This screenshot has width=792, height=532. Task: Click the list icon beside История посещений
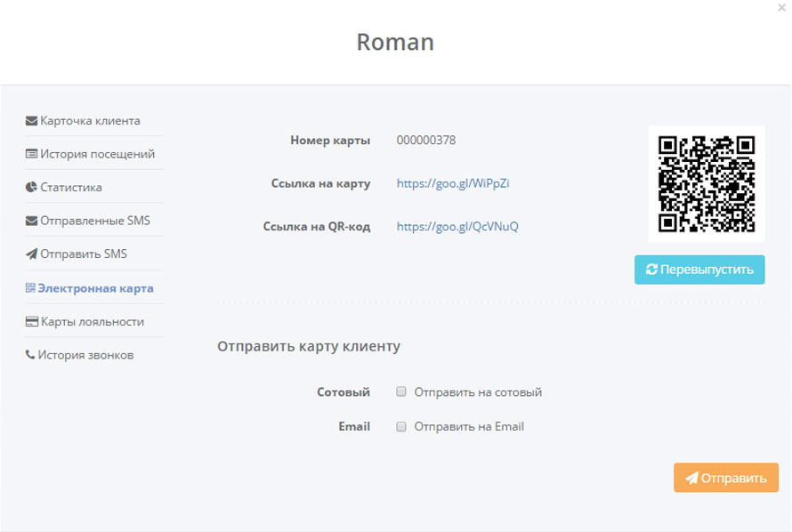click(31, 154)
